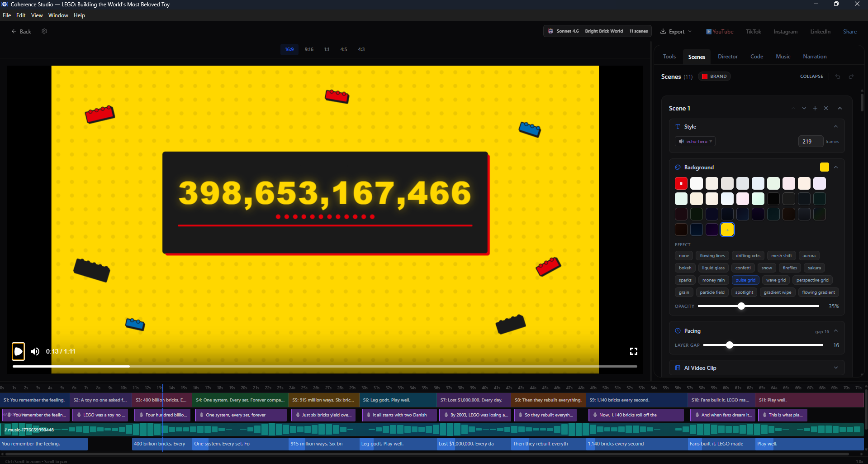Expand the AI Video Clip section
The image size is (868, 464).
coord(836,368)
